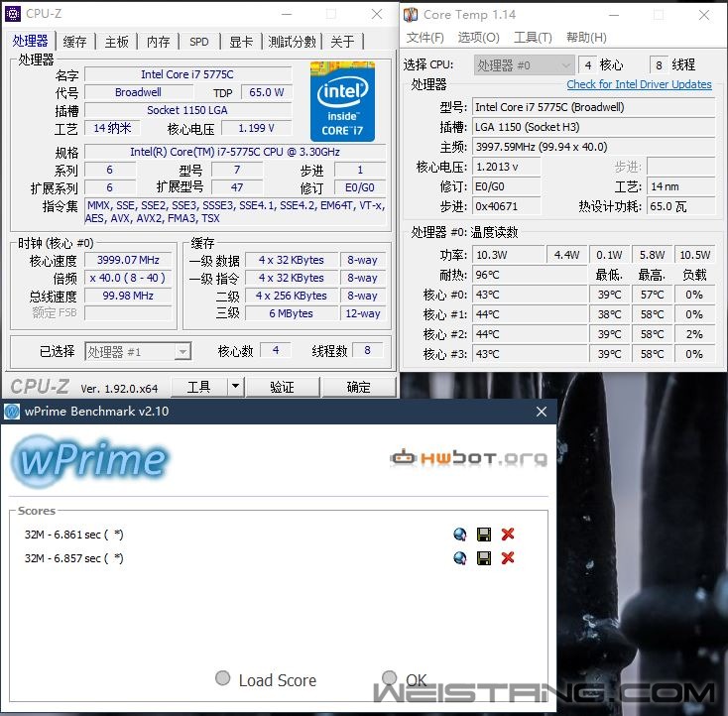Image resolution: width=728 pixels, height=716 pixels.
Task: Switch to the 关于 tab in CPU-Z
Action: pyautogui.click(x=342, y=42)
